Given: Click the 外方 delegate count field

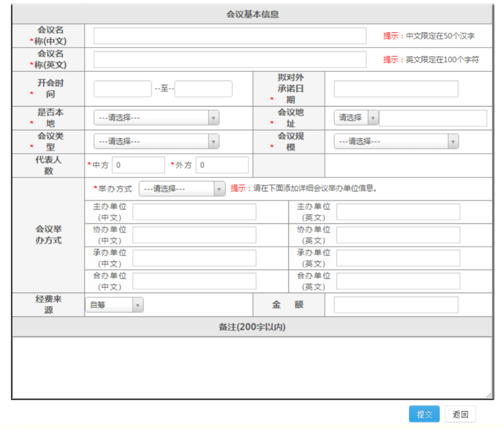Looking at the screenshot, I should pos(222,165).
